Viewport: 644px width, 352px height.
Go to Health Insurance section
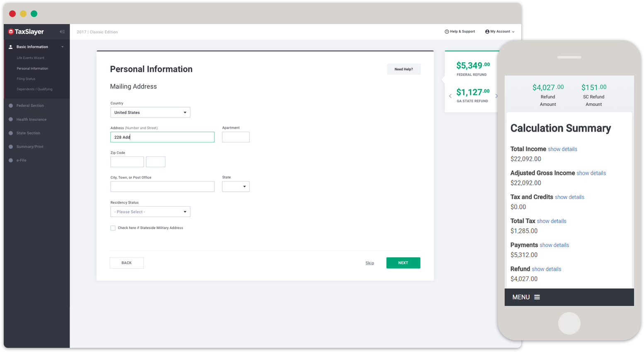pos(32,120)
